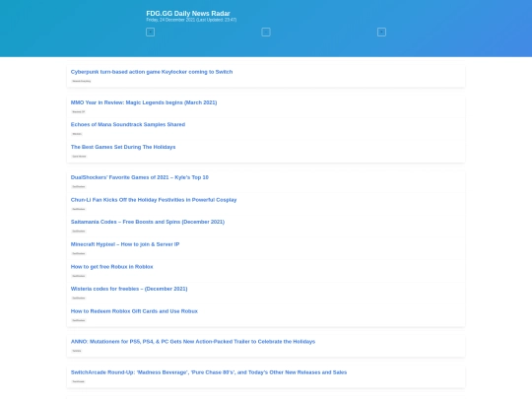Open the FDG.GG Daily News Radar title

tap(188, 13)
